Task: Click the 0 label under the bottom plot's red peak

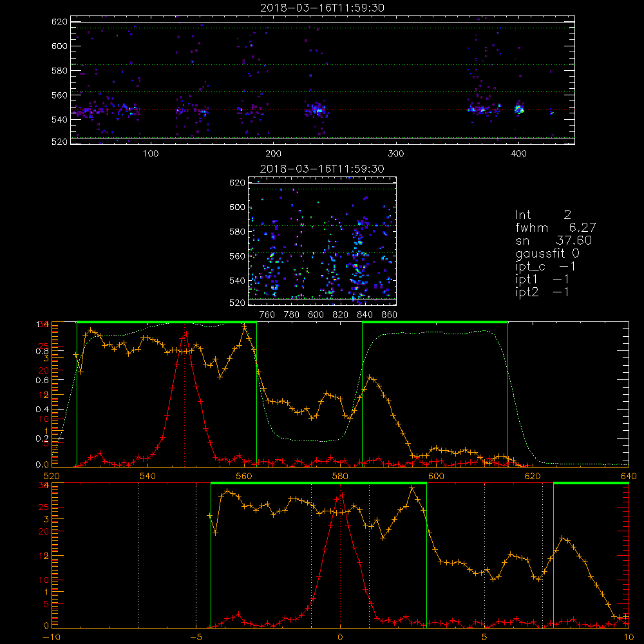Action: 340,638
